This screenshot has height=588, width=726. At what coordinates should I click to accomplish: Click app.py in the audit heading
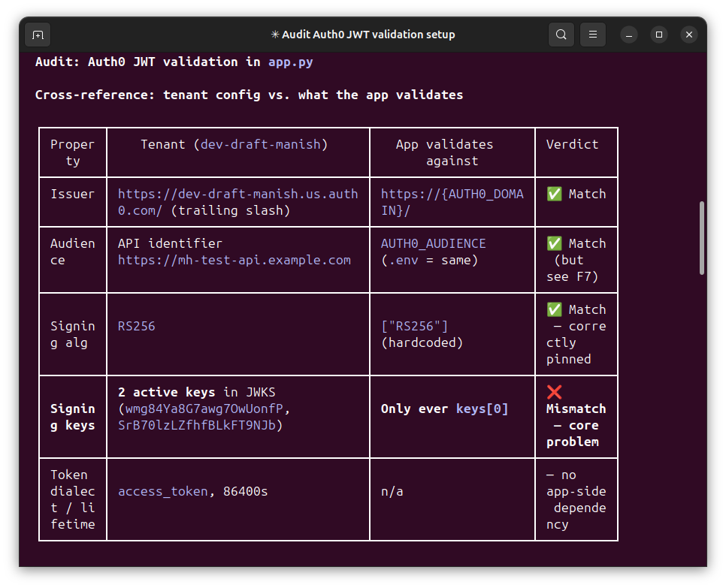pos(291,62)
